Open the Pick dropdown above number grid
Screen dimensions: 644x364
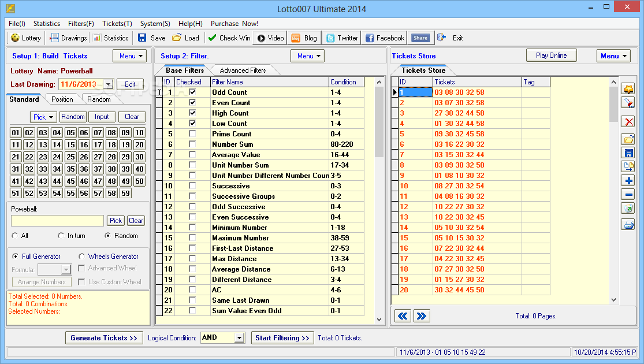pyautogui.click(x=43, y=117)
